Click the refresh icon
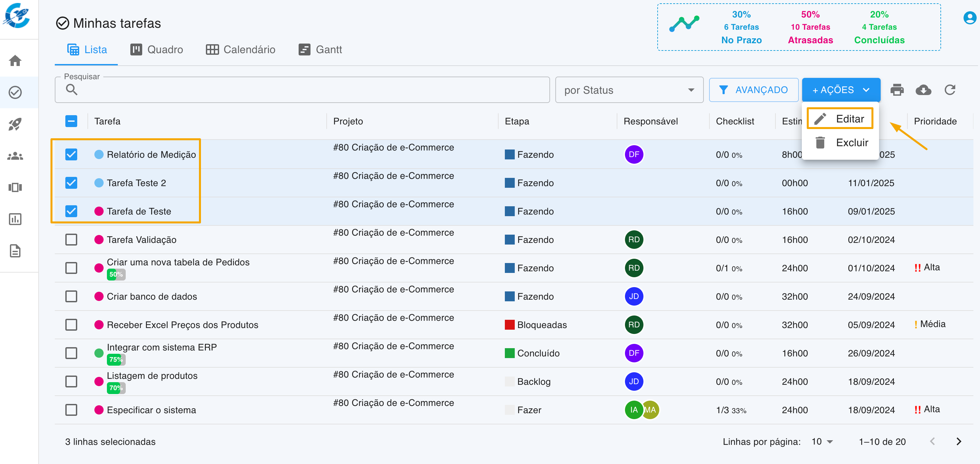The height and width of the screenshot is (464, 980). pyautogui.click(x=950, y=90)
